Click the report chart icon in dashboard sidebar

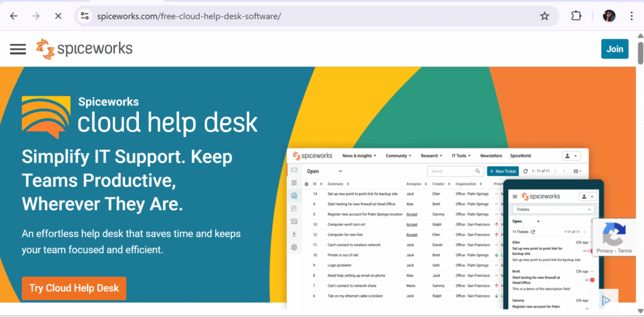click(x=294, y=221)
